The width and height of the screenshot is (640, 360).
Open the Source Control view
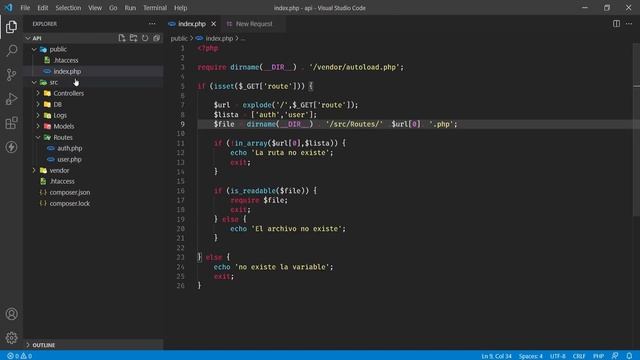pos(11,75)
